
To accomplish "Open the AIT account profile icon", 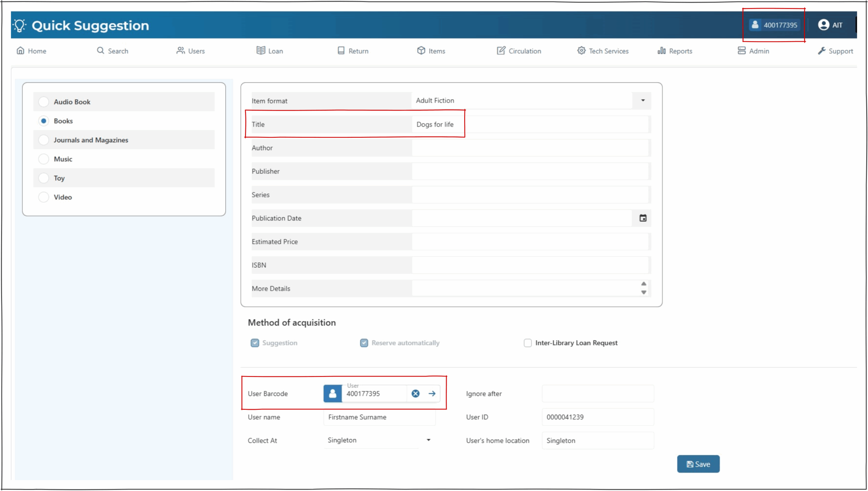I will tap(823, 25).
